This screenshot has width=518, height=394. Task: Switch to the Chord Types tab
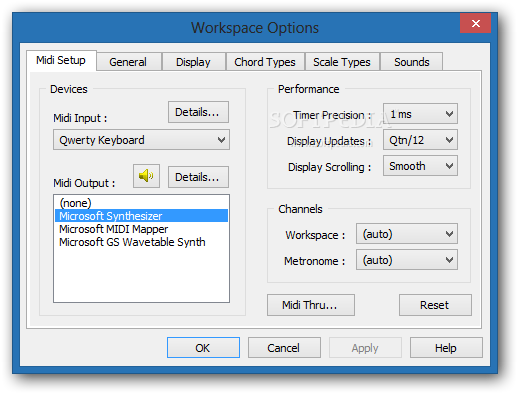click(x=265, y=62)
